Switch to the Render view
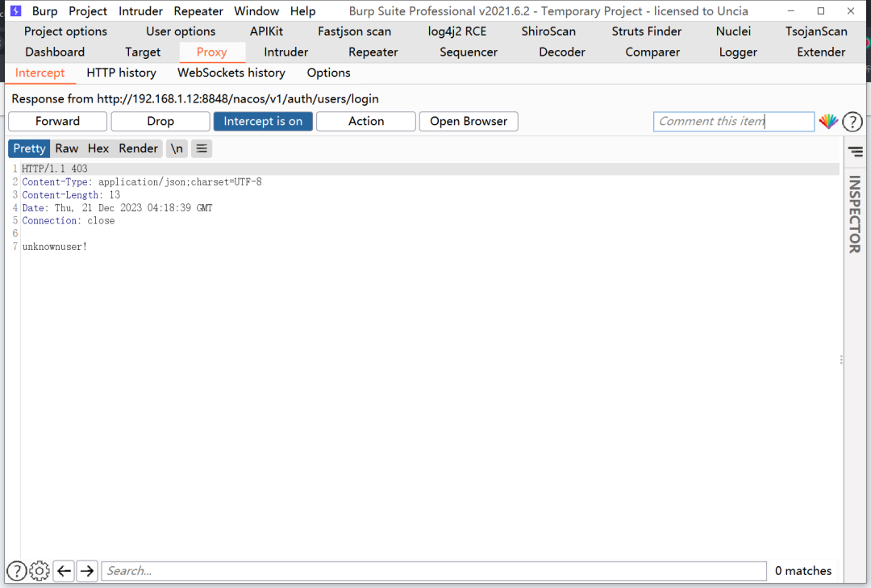This screenshot has height=588, width=871. 139,148
